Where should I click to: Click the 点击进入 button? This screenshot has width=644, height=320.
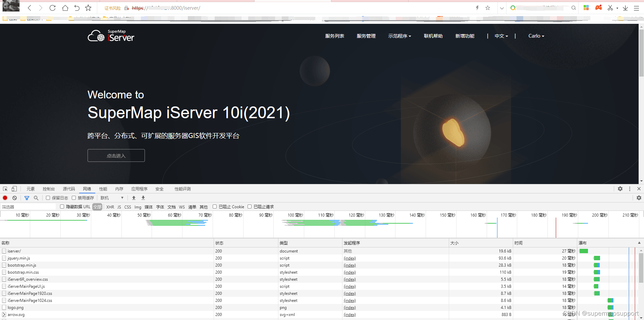116,156
